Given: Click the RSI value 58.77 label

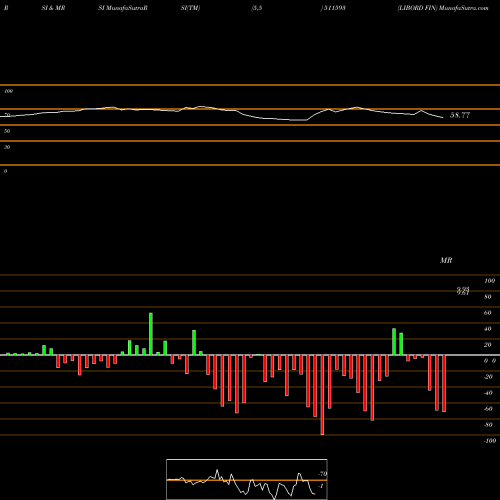Looking at the screenshot, I should [x=460, y=115].
